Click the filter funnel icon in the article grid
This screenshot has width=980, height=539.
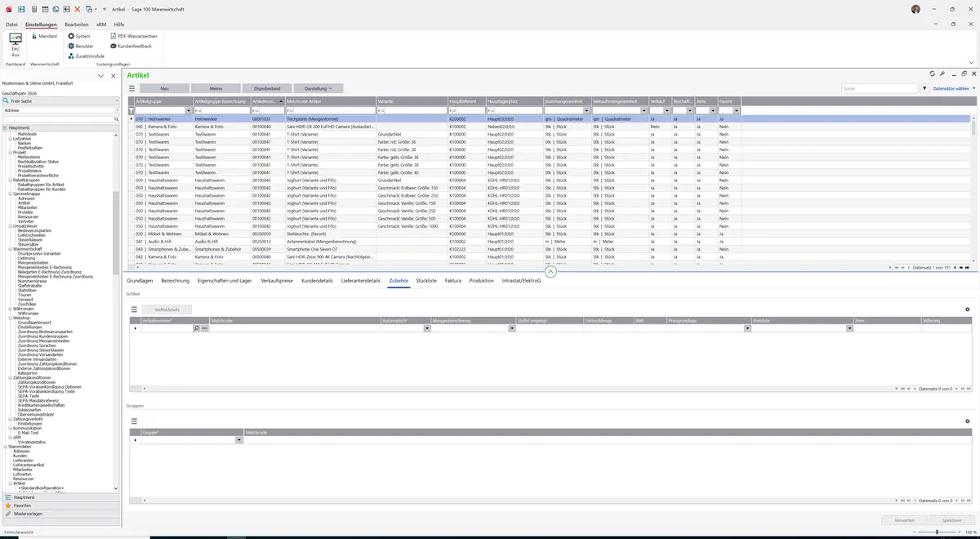[131, 110]
